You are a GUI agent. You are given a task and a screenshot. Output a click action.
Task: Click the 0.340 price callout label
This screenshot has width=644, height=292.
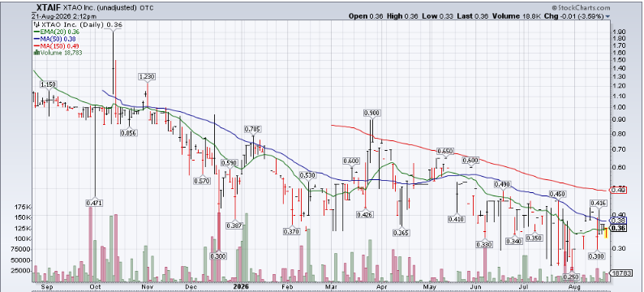tap(514, 241)
